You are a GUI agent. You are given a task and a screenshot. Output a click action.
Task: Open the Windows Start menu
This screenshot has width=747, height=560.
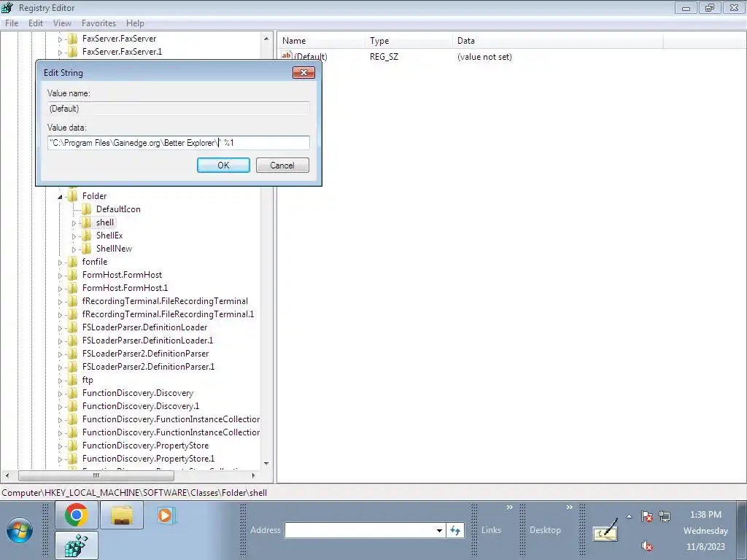point(20,530)
